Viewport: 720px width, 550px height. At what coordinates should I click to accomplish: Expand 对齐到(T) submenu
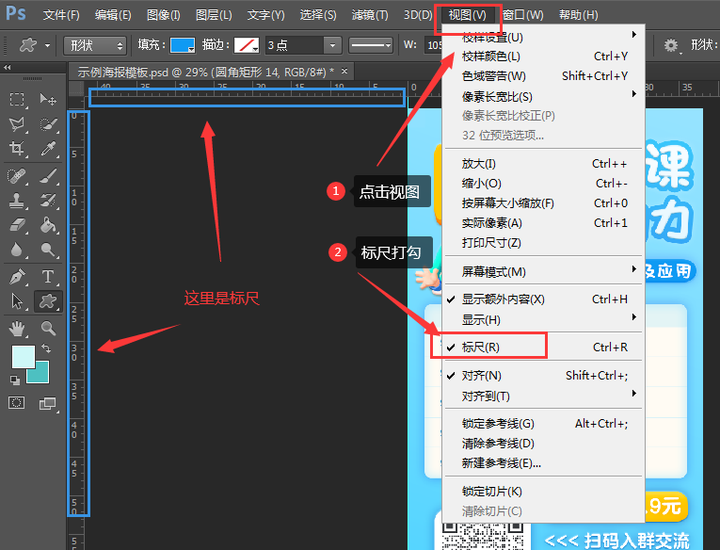(543, 396)
